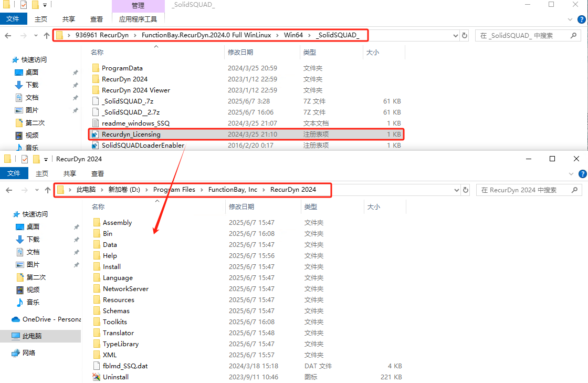
Task: Select the readme_windows_SSQ text file icon
Action: coord(96,123)
